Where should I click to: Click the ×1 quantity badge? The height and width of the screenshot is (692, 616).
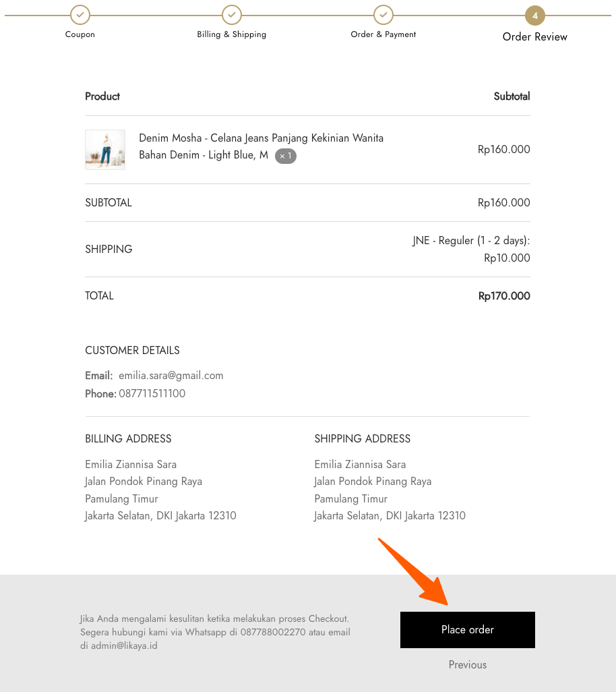pos(286,156)
